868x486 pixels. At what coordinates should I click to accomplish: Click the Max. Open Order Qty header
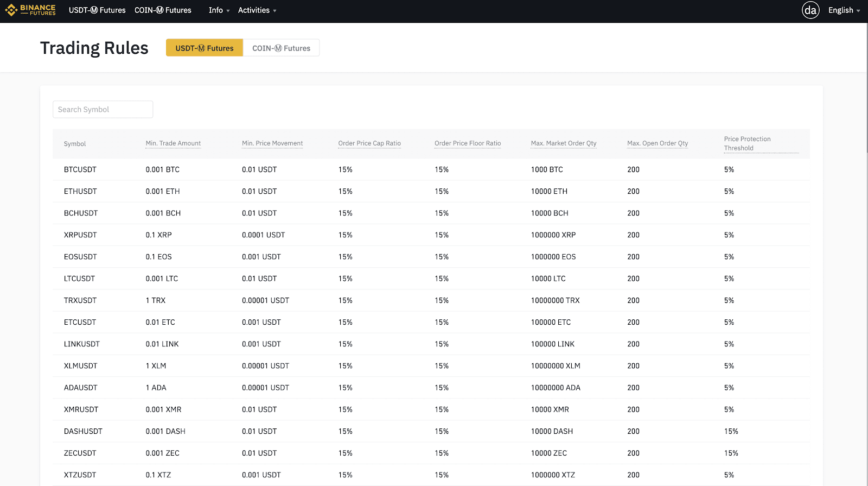(x=658, y=143)
